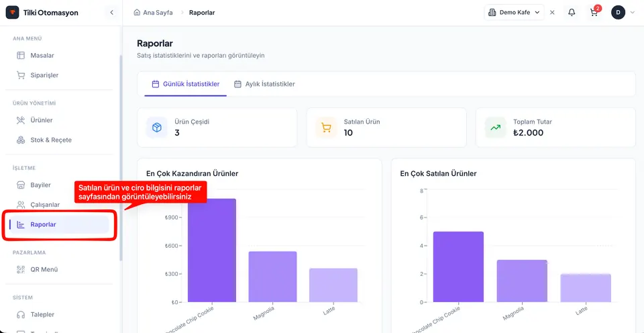Open notifications bell icon

572,12
